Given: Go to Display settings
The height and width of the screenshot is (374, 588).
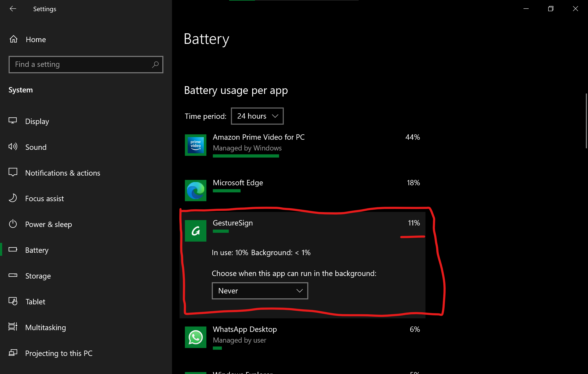Looking at the screenshot, I should click(37, 121).
